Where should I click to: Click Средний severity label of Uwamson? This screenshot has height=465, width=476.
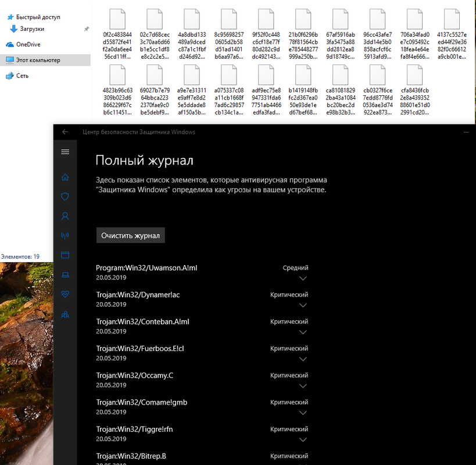[295, 268]
